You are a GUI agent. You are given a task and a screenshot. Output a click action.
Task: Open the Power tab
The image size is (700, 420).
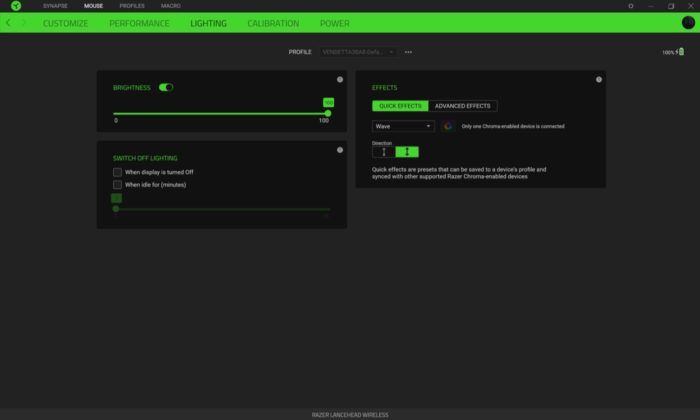click(334, 23)
